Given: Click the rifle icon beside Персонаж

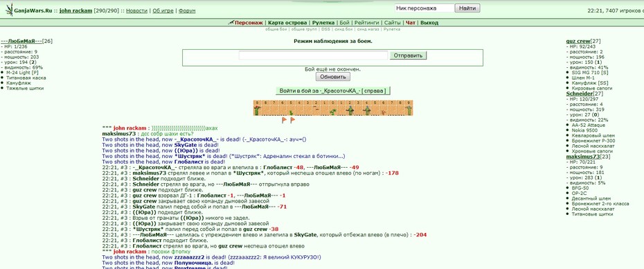Looking at the screenshot, I should 231,23.
